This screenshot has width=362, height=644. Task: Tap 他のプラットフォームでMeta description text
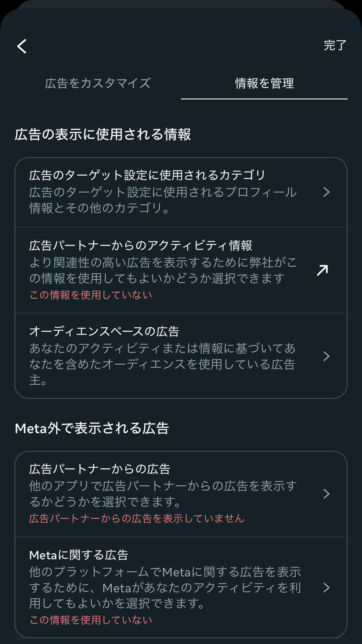[165, 588]
